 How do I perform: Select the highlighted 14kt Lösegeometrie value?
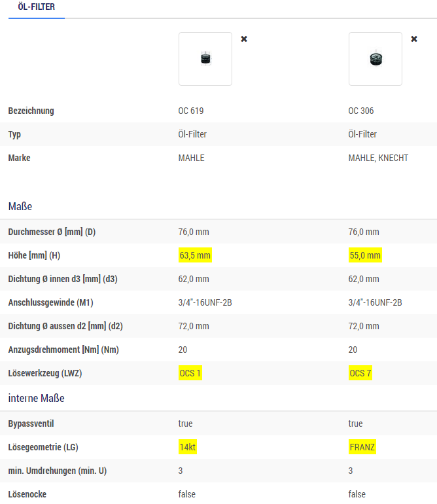[x=188, y=447]
